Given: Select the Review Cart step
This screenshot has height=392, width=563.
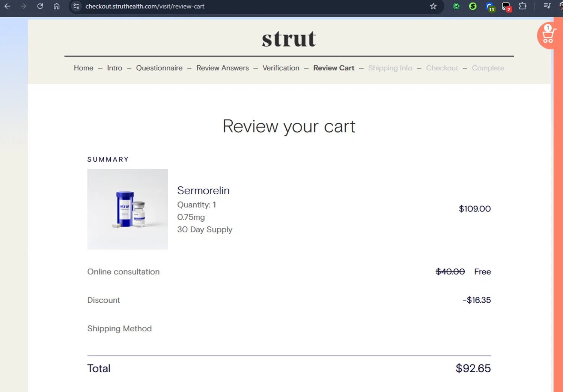Looking at the screenshot, I should coord(334,68).
